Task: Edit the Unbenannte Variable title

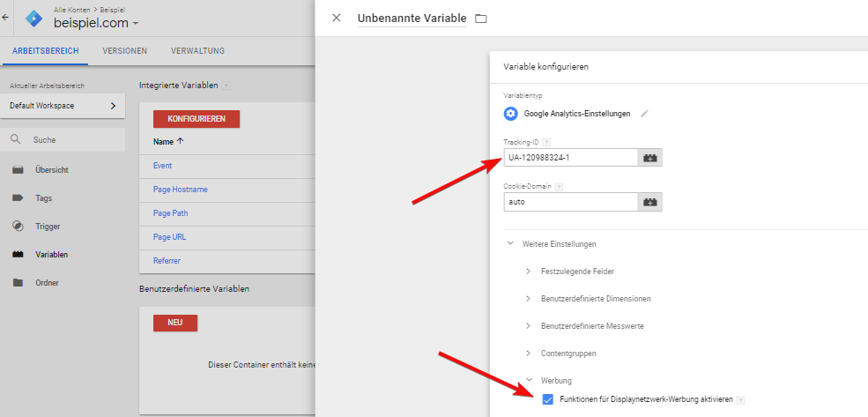Action: (412, 19)
